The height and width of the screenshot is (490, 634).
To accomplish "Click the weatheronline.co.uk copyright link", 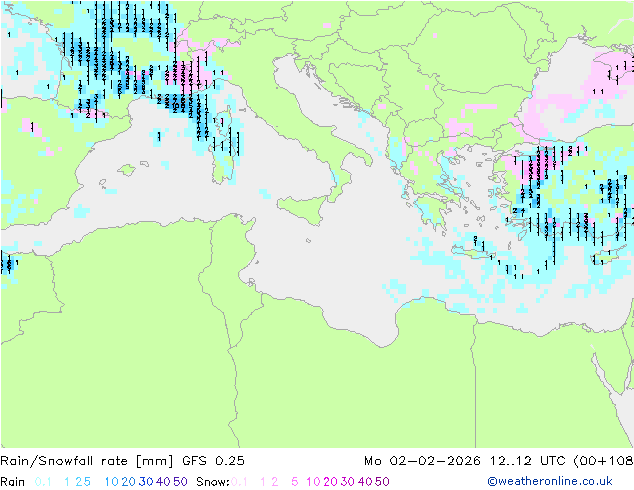I will click(550, 481).
